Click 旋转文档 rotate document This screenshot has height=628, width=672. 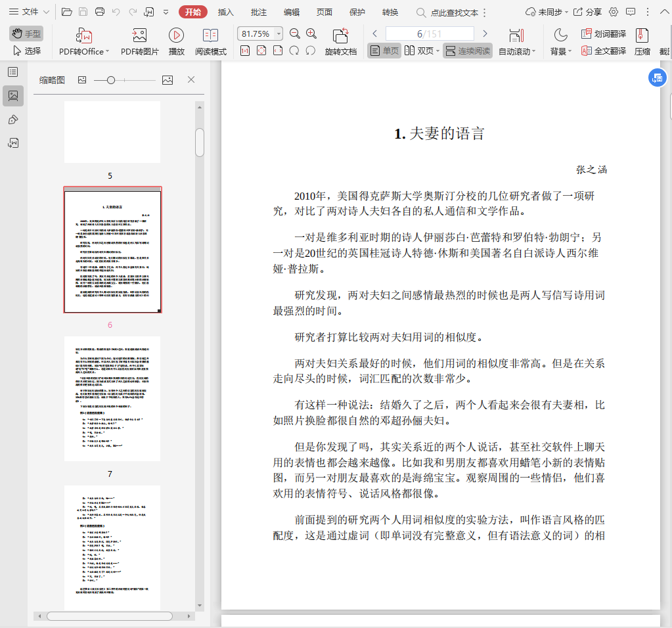(341, 41)
